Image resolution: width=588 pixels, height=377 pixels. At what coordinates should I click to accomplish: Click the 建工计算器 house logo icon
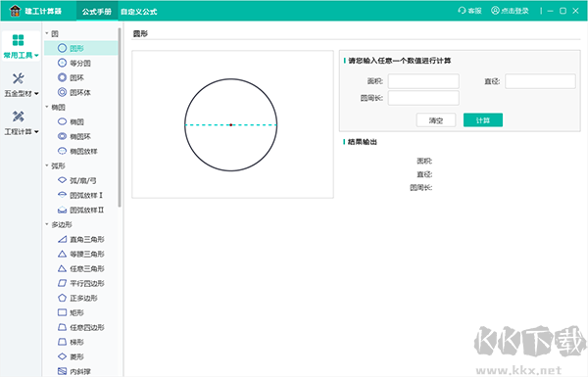[x=15, y=11]
